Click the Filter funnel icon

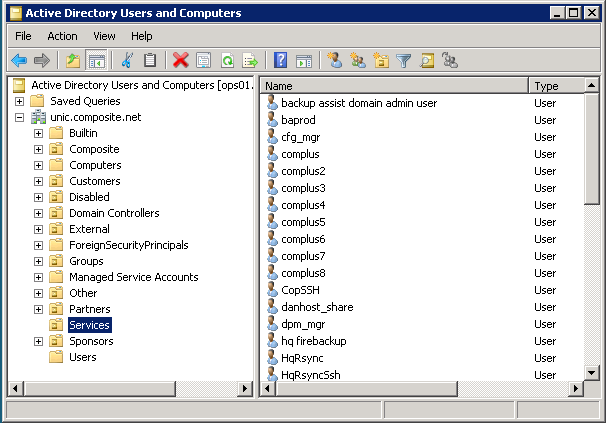click(404, 61)
